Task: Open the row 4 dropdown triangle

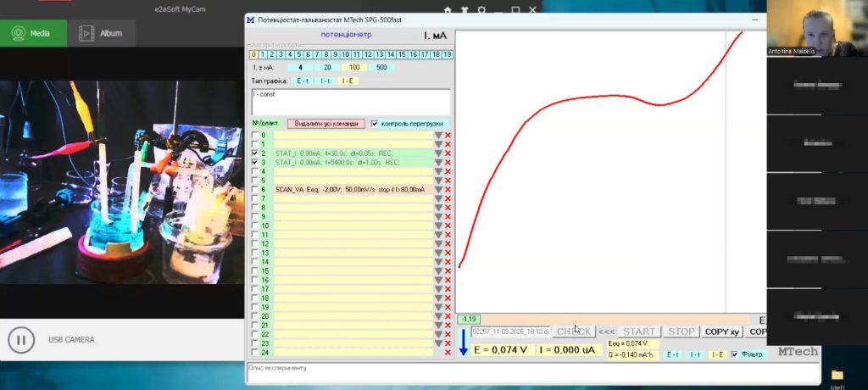Action: pos(438,171)
